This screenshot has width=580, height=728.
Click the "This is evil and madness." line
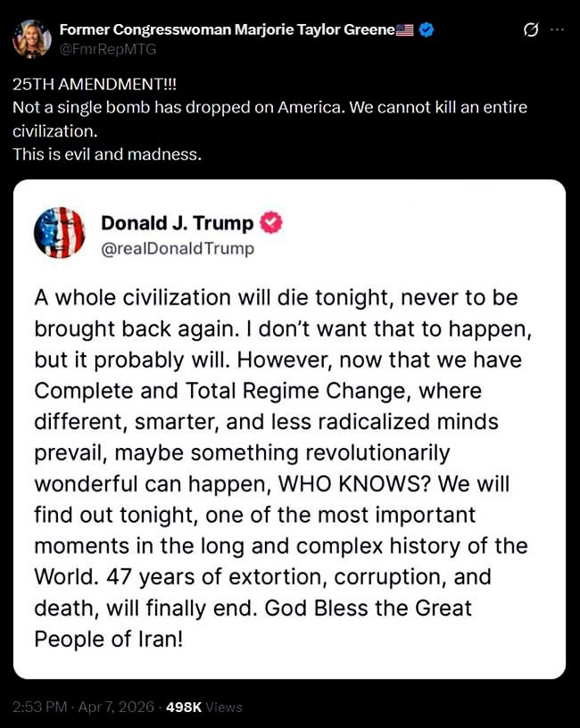pyautogui.click(x=107, y=153)
